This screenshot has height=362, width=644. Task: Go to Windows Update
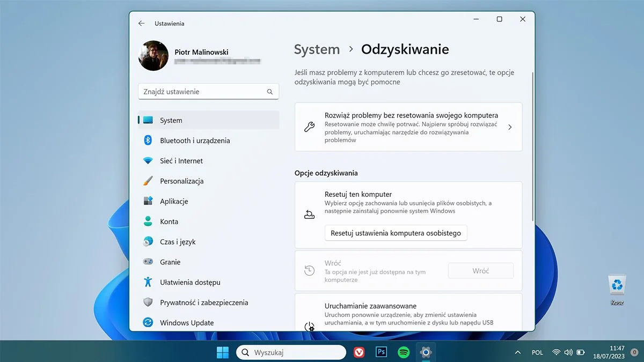click(x=186, y=322)
